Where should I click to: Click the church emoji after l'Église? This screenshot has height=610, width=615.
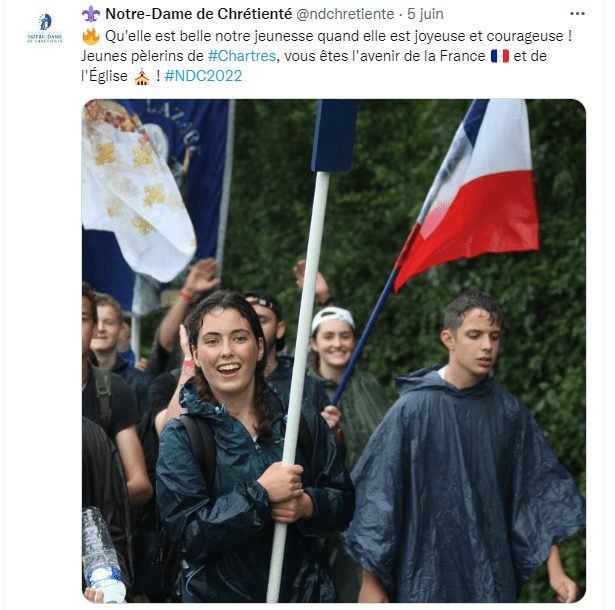tap(142, 76)
